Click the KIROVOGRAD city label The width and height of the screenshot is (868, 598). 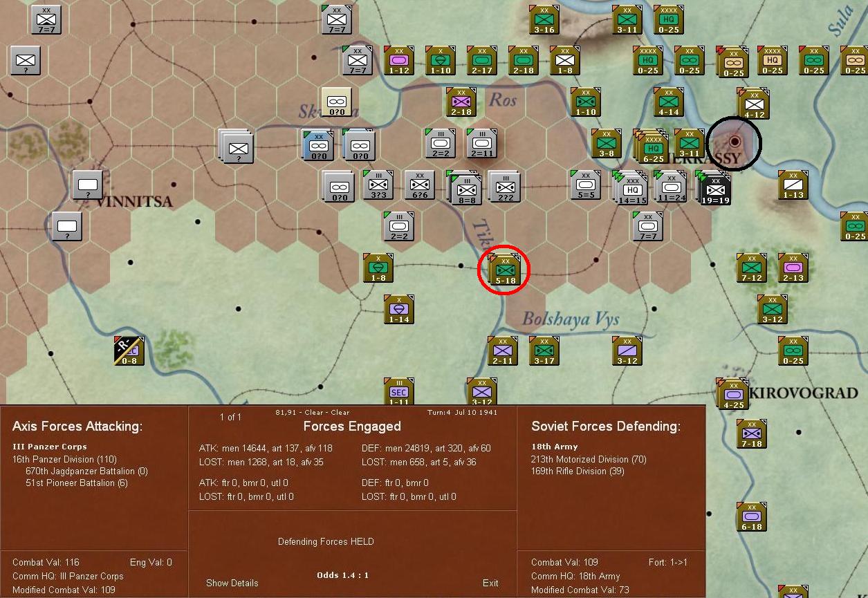point(804,393)
